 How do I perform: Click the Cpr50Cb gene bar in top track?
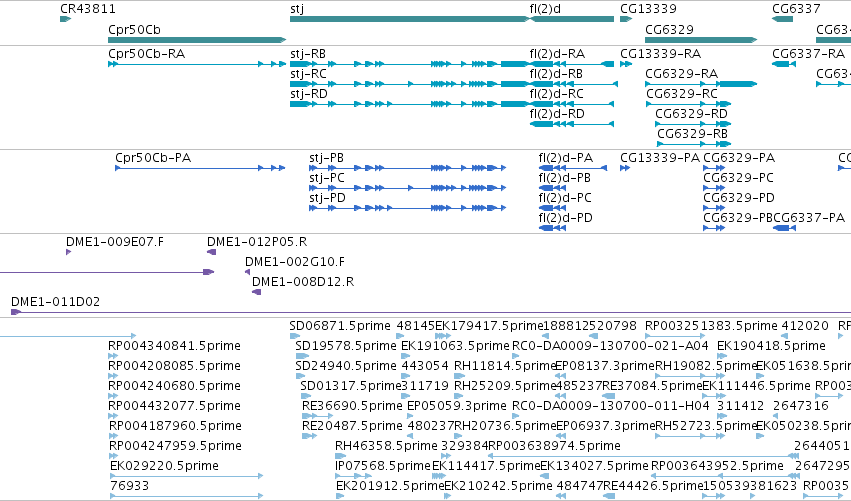pyautogui.click(x=197, y=40)
